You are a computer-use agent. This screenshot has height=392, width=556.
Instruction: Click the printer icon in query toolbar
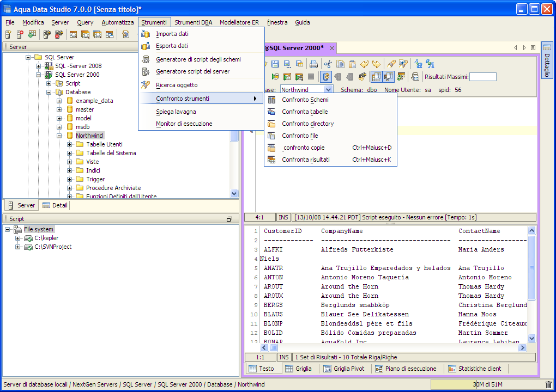313,64
